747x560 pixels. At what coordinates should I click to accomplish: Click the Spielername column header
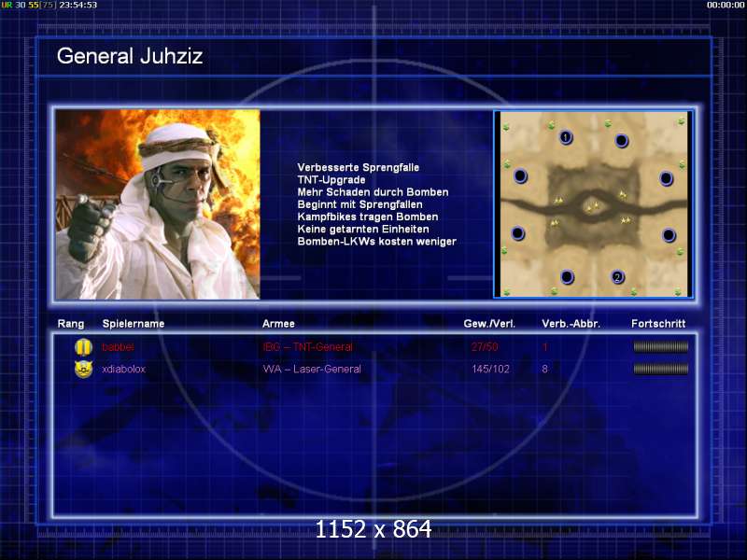tap(134, 324)
